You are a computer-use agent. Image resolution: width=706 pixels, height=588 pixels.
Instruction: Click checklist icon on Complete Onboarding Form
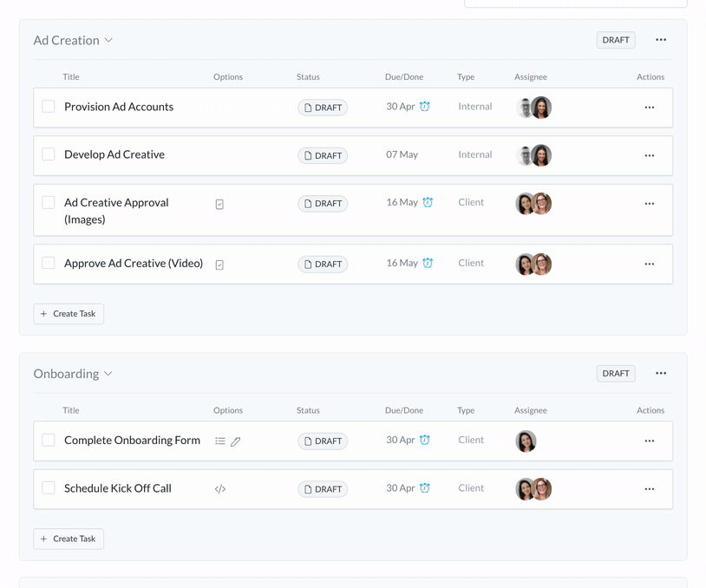pyautogui.click(x=220, y=441)
